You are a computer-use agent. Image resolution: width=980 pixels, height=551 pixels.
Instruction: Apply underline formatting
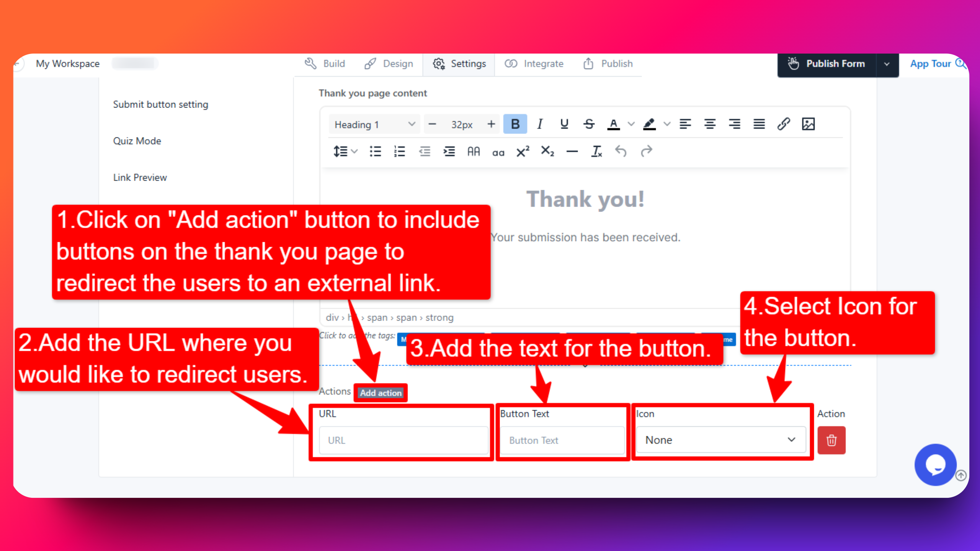[x=564, y=124]
